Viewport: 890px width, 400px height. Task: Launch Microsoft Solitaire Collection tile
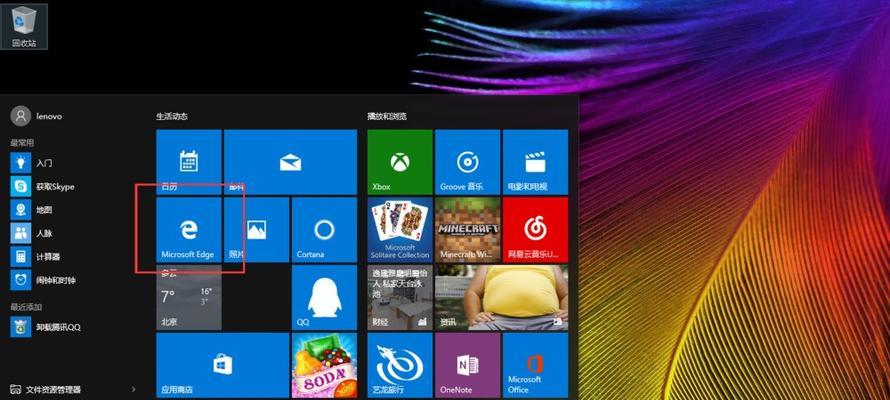tap(400, 229)
